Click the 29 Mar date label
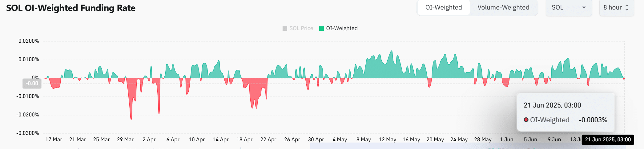The height and width of the screenshot is (149, 644). pos(125,139)
